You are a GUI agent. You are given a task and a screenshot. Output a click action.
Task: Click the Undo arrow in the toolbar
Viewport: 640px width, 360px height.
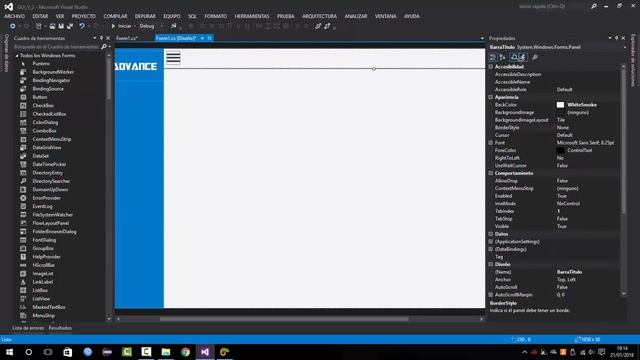pos(82,26)
